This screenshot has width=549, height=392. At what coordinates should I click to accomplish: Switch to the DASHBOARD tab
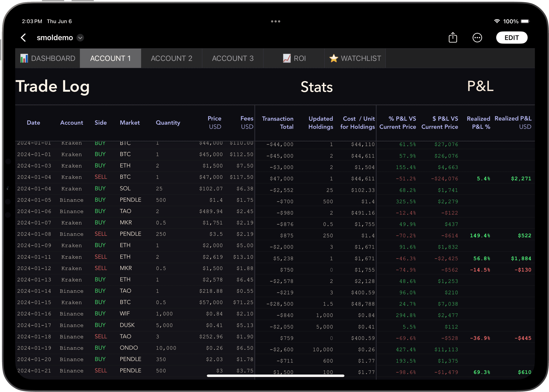(x=48, y=58)
